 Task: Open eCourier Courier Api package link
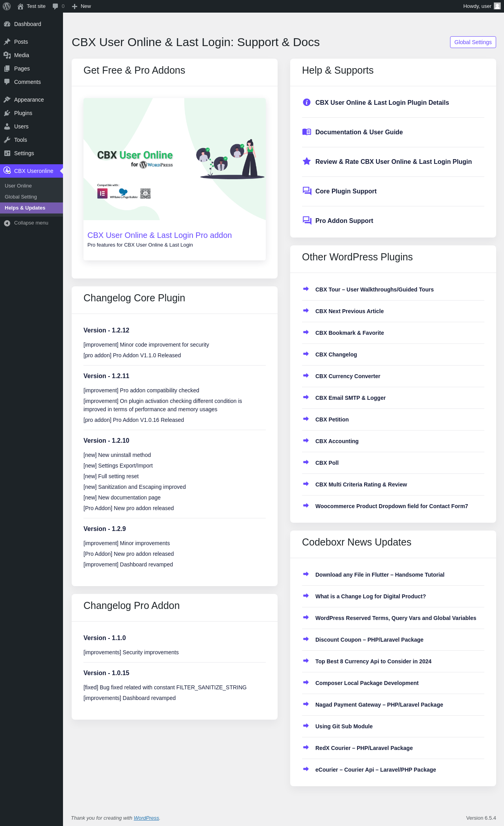pos(376,770)
